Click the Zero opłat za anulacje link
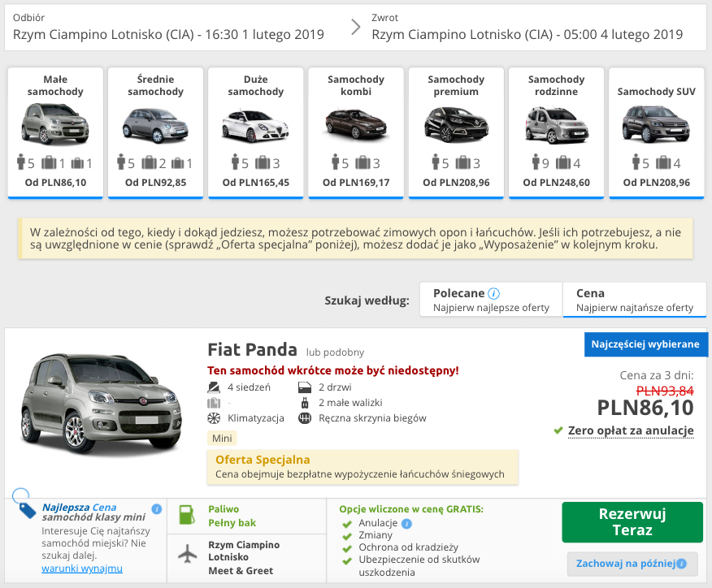 631,430
